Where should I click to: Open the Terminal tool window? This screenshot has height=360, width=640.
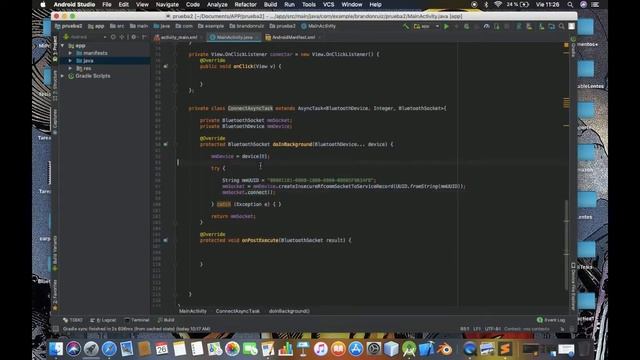137,320
